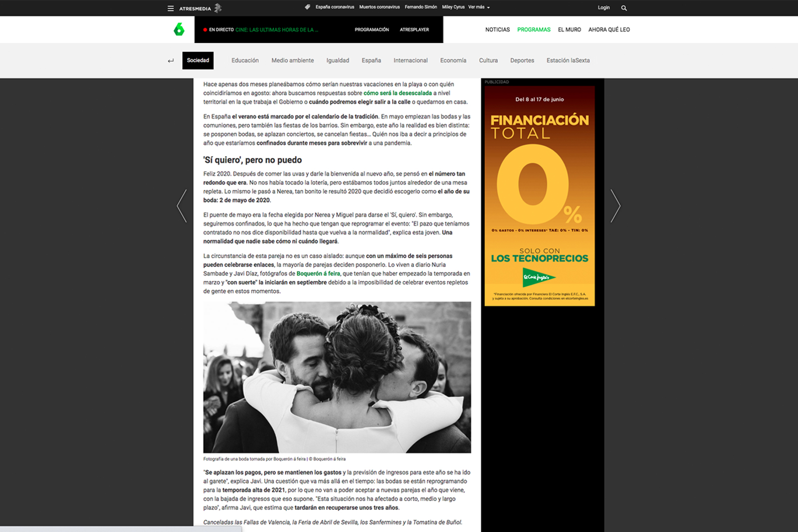
Task: Open live broadcast 'CINE: LAS ULTIMAS HORAS DE LA'
Action: click(x=276, y=30)
